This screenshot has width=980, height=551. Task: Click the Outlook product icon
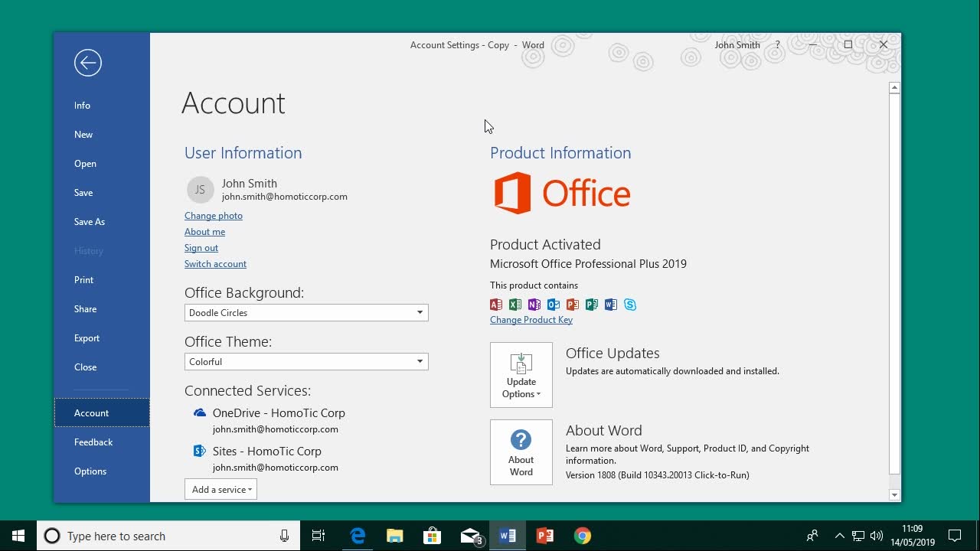(x=554, y=305)
